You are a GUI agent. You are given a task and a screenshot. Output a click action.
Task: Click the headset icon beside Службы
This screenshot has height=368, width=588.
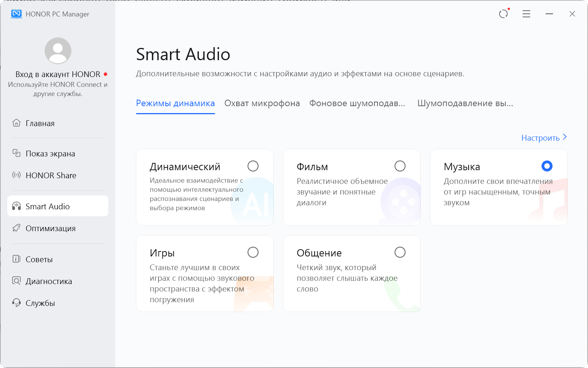tap(16, 303)
